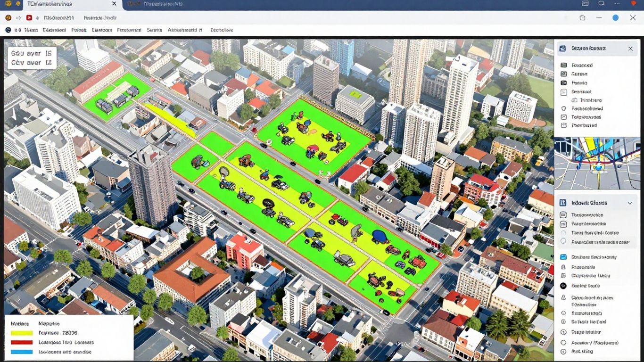Select the padlock icon in the lower panel

tap(563, 267)
